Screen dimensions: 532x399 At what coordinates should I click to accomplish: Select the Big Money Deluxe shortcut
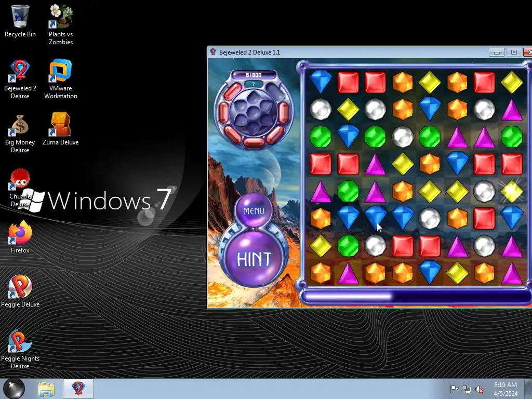click(x=20, y=133)
